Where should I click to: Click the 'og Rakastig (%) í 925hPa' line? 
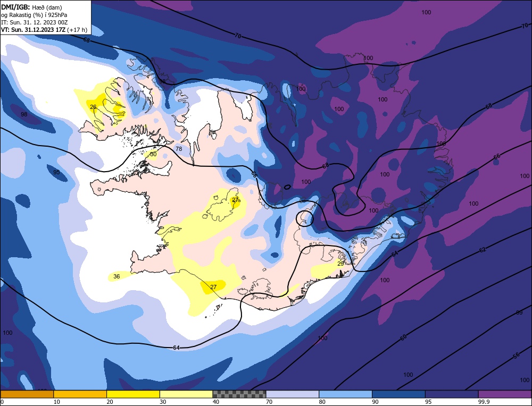34,14
